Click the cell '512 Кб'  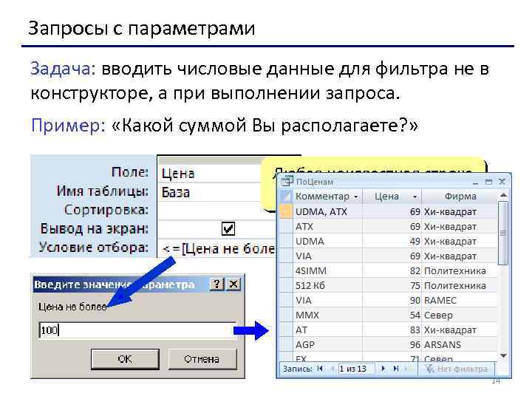click(x=328, y=285)
